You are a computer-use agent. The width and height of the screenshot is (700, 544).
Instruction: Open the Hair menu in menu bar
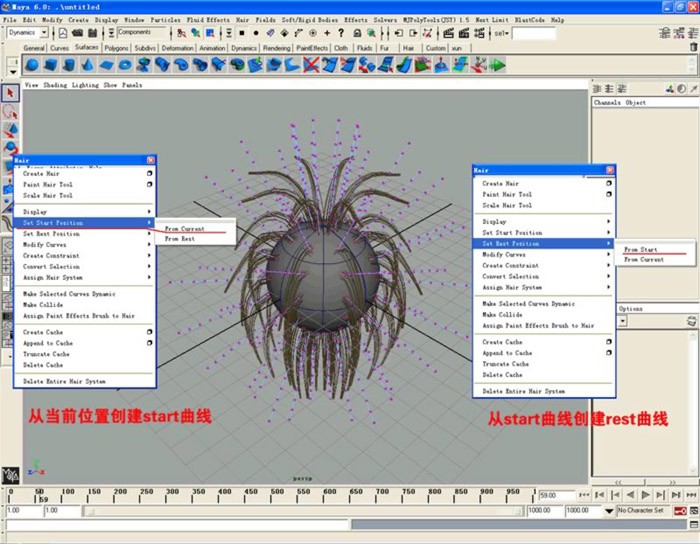242,20
